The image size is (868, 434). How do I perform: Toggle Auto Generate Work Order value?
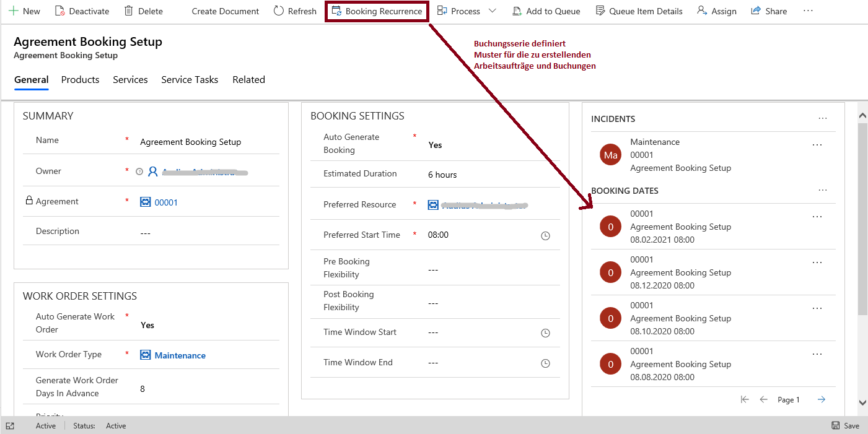[147, 325]
